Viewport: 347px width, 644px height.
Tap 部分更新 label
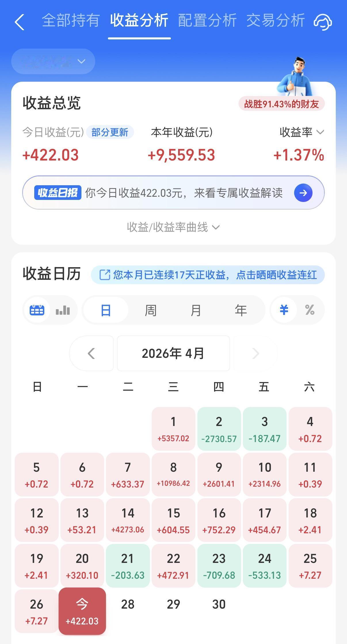(110, 132)
